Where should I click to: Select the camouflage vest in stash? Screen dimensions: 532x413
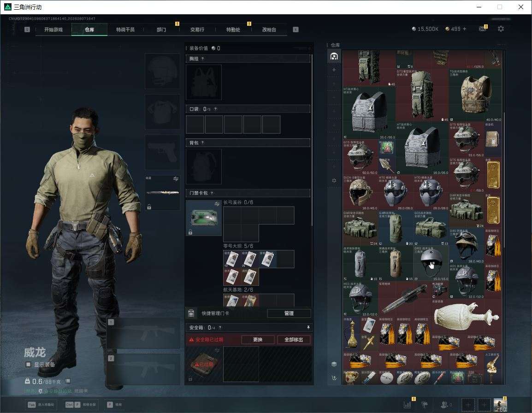pyautogui.click(x=476, y=95)
